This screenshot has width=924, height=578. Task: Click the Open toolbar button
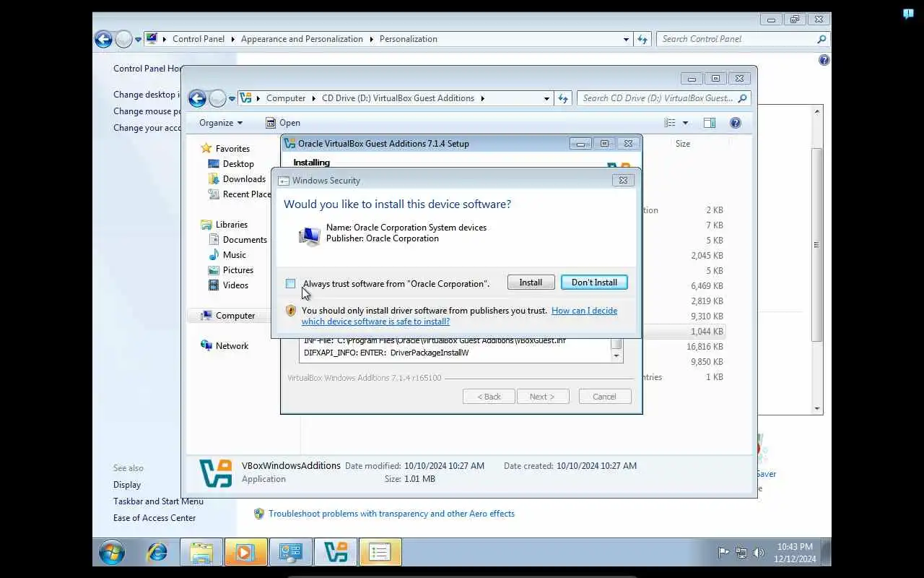tap(282, 123)
